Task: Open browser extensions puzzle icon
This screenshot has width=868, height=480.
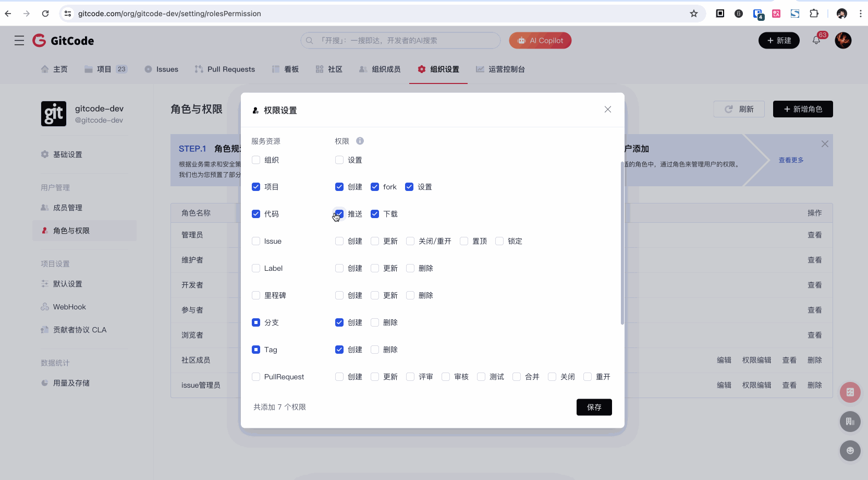Action: click(x=814, y=14)
